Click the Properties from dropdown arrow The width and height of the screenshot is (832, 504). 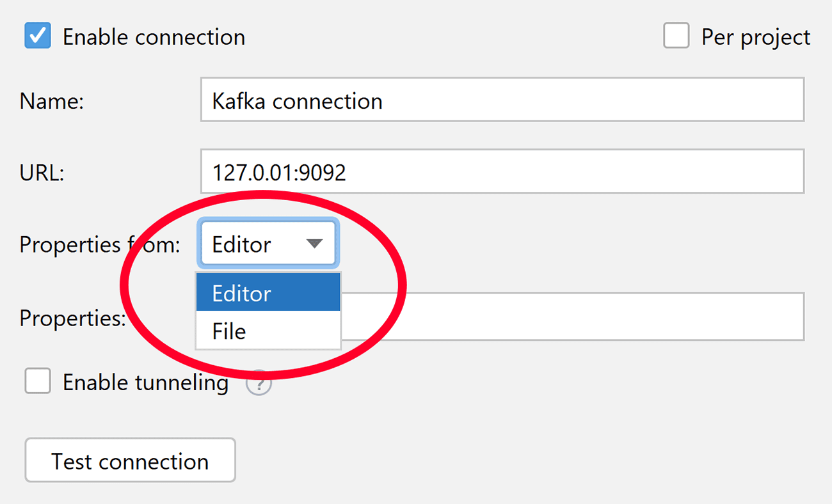pyautogui.click(x=314, y=244)
